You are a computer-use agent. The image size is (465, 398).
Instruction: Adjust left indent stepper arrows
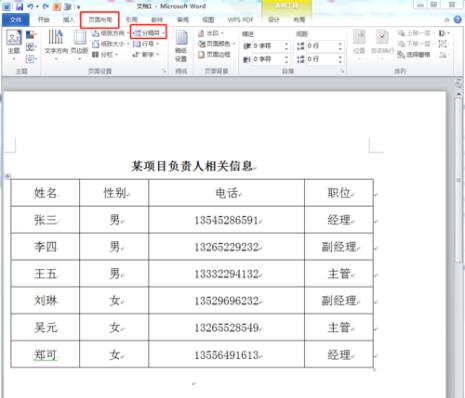click(286, 46)
